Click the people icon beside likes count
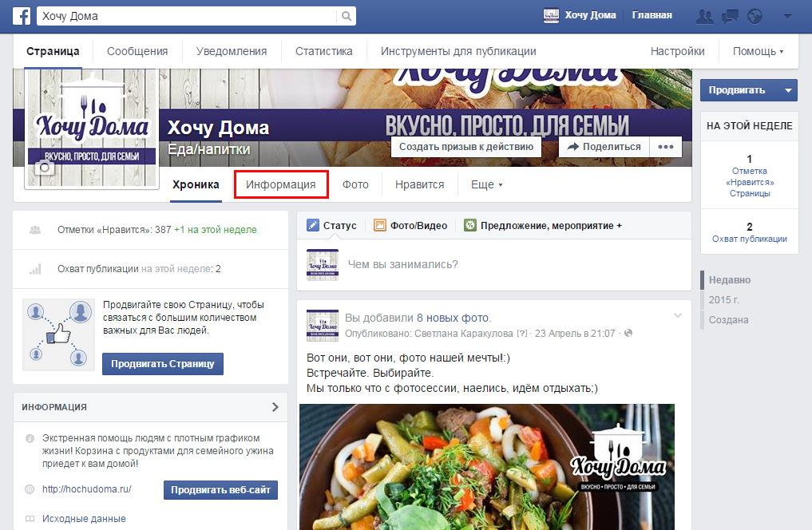Screen dimensions: 812x530 click(35, 230)
